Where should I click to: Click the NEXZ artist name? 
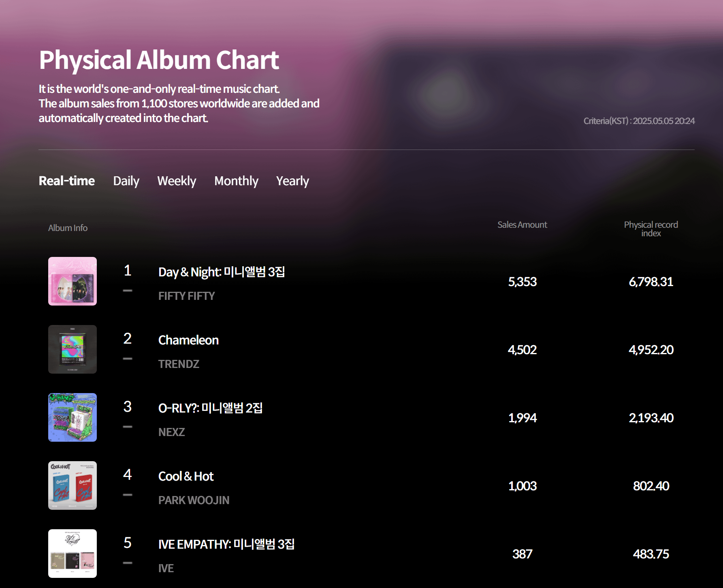pyautogui.click(x=171, y=432)
